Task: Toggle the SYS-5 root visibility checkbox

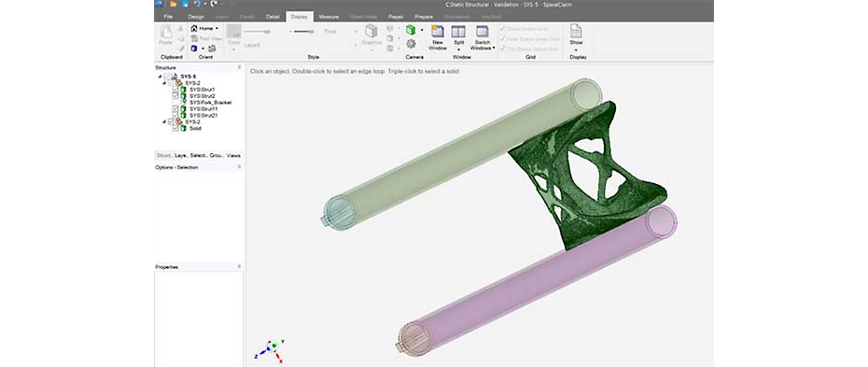Action: [167, 77]
